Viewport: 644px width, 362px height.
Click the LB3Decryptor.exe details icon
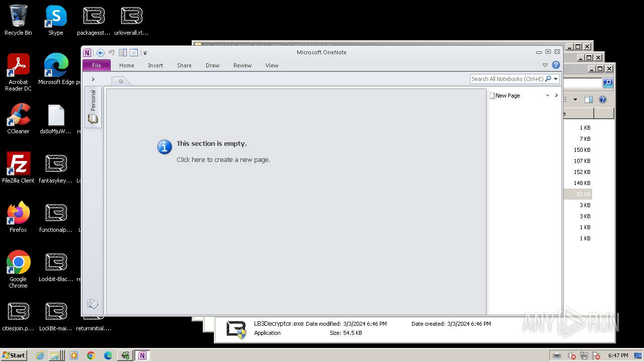236,329
